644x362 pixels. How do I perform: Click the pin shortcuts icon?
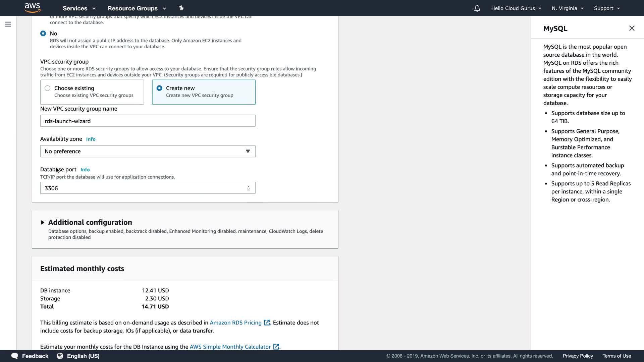181,8
